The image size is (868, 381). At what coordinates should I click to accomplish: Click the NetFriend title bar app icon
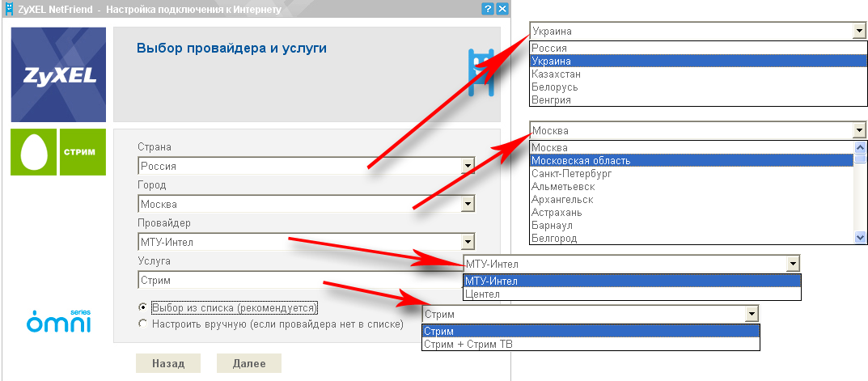[x=9, y=9]
